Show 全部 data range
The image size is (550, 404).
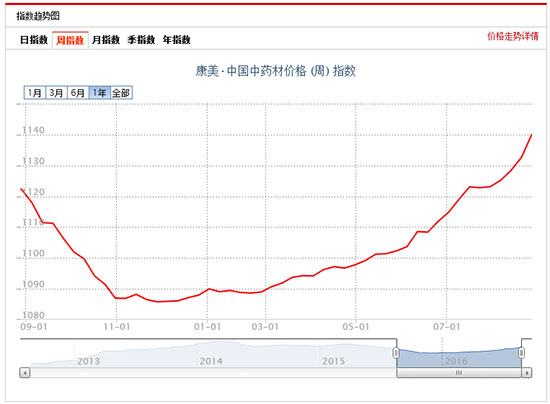click(x=121, y=93)
